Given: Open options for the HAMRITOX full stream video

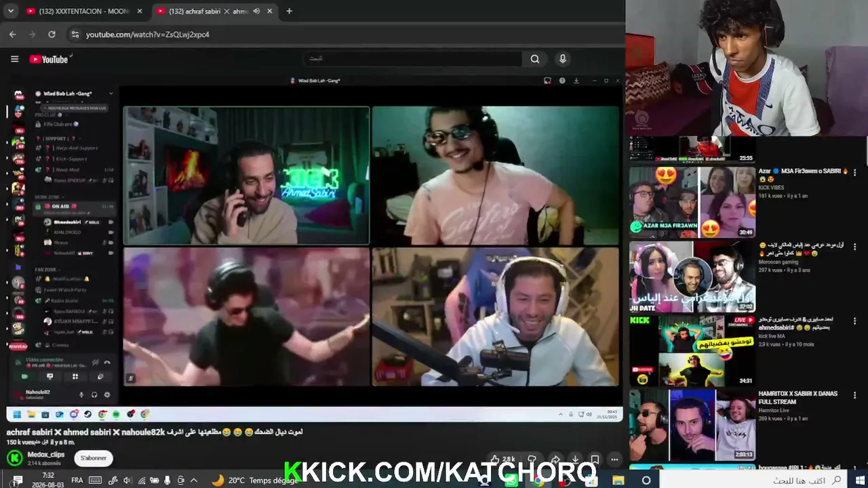Looking at the screenshot, I should (x=854, y=396).
